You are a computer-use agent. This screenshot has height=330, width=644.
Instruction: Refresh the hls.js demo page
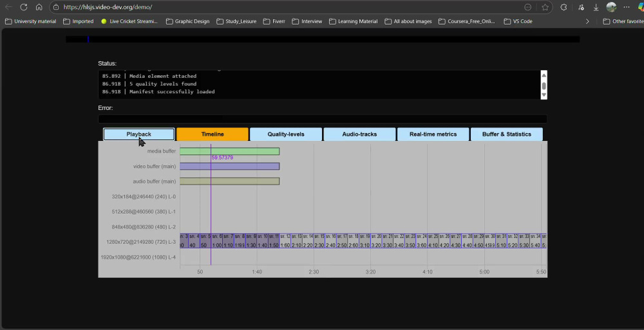click(24, 7)
